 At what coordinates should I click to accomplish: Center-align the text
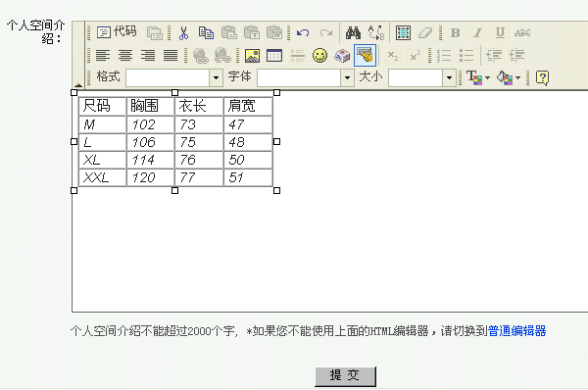125,56
